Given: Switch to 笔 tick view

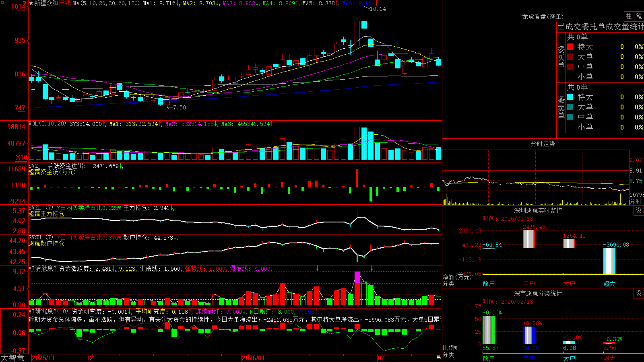Looking at the screenshot, I should [x=639, y=16].
